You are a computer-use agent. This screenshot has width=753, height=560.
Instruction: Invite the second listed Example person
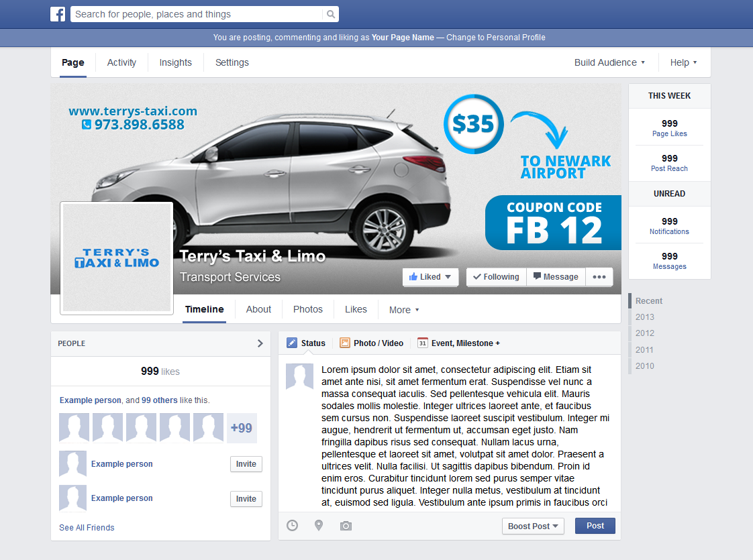pyautogui.click(x=246, y=499)
